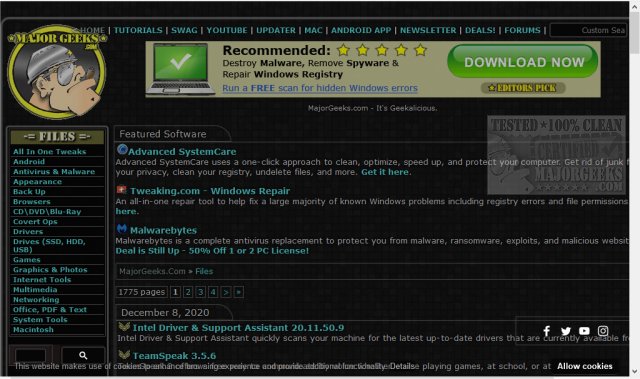Click the last page » button
The image size is (640, 379).
(x=239, y=292)
